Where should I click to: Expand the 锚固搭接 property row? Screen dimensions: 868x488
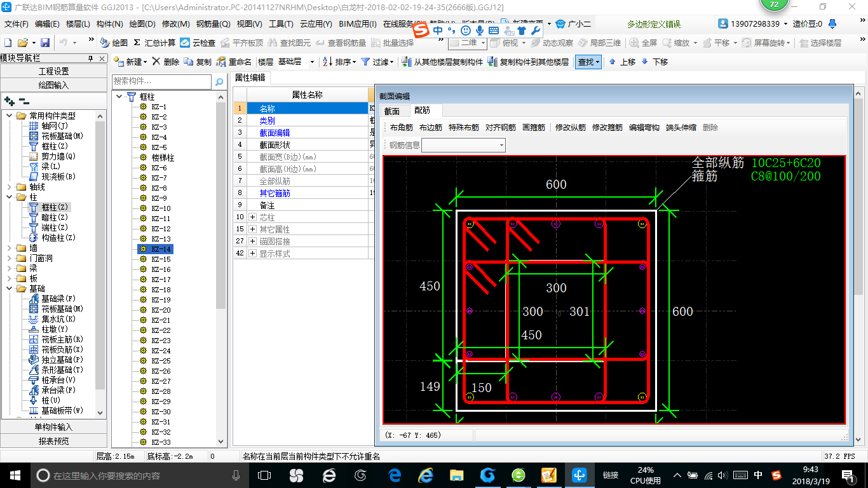(x=253, y=241)
